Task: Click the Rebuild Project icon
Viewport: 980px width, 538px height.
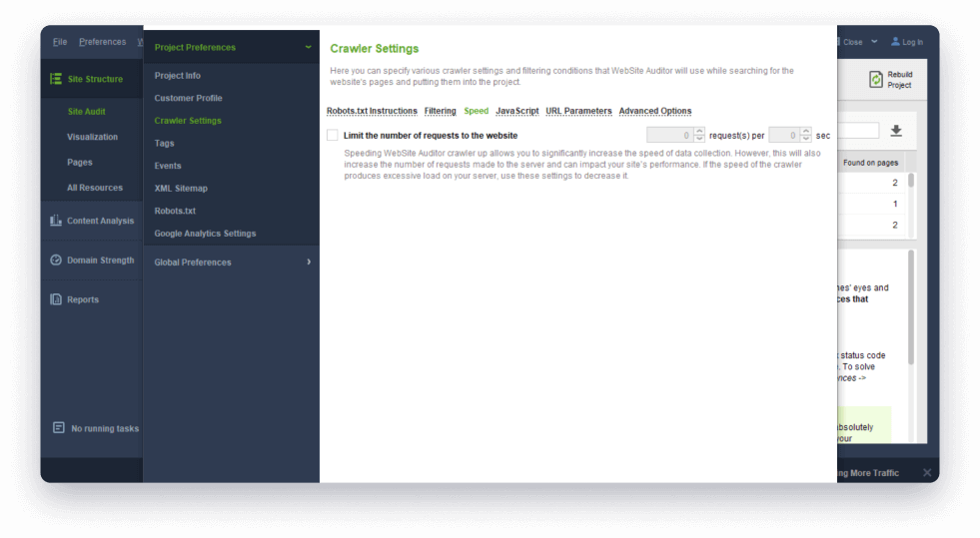Action: click(x=876, y=79)
